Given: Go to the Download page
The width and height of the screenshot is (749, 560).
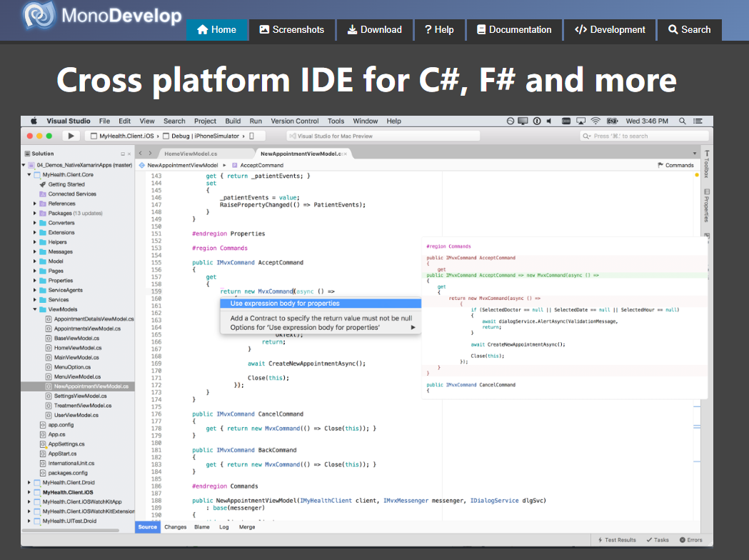Looking at the screenshot, I should [x=374, y=29].
